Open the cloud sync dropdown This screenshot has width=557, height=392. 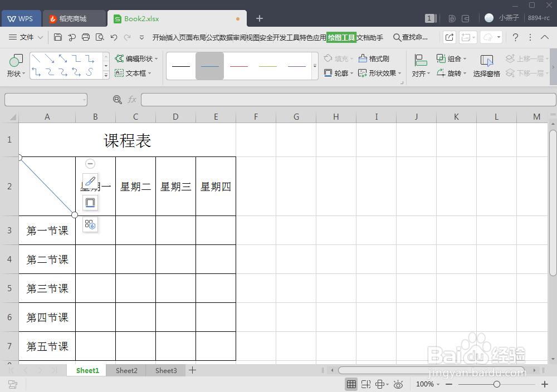tap(499, 37)
